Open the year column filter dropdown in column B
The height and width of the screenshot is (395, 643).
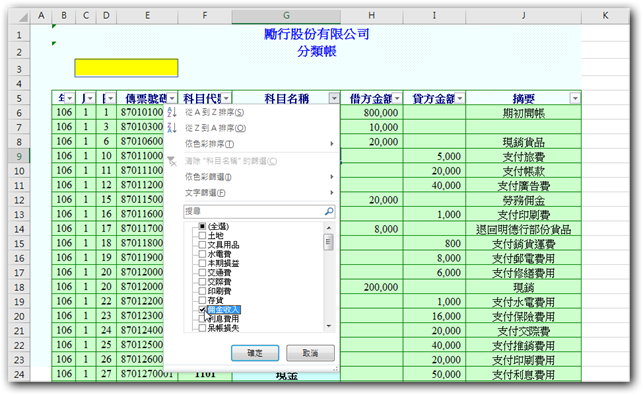(70, 98)
